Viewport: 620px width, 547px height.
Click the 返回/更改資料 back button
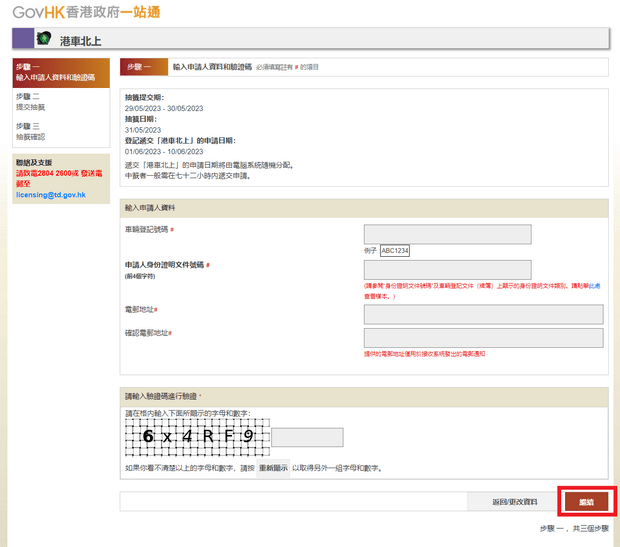tap(515, 502)
